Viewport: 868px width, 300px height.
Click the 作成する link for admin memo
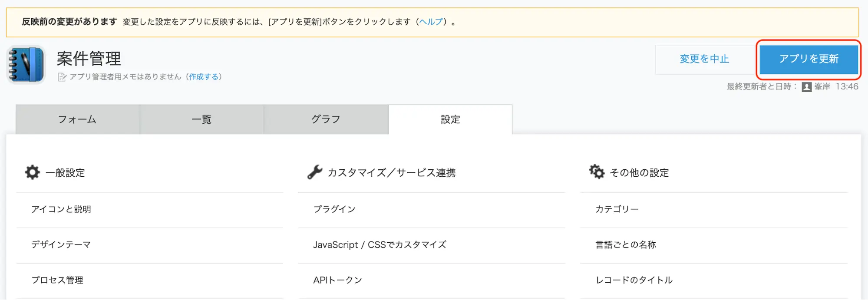tap(204, 77)
